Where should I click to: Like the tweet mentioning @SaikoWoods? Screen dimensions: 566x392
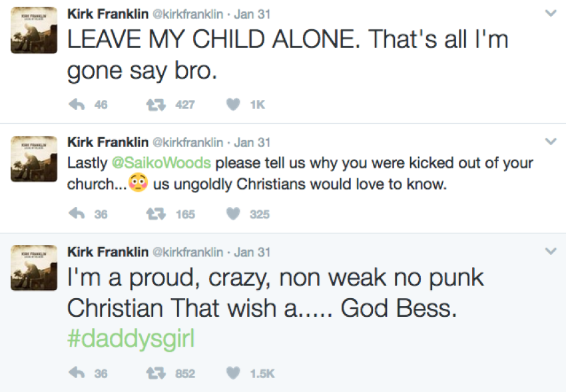click(232, 214)
